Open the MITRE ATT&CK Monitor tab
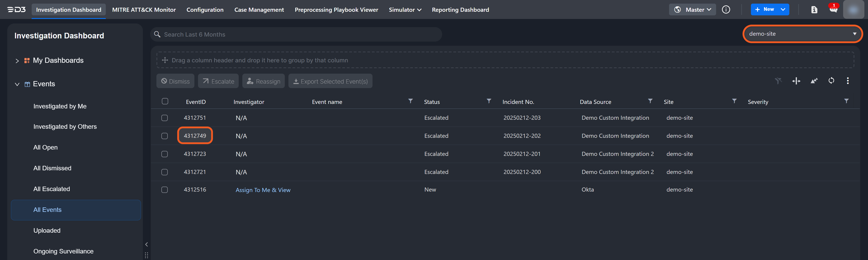This screenshot has height=260, width=868. coord(144,9)
